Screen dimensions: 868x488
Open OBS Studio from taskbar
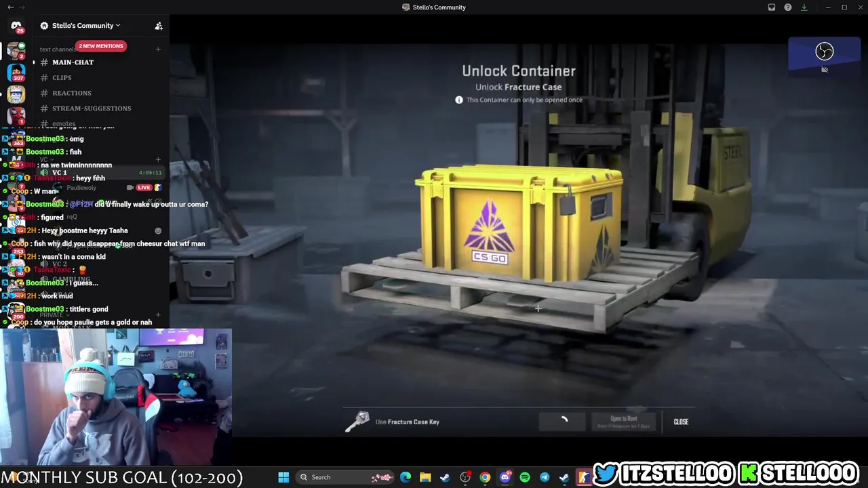[465, 477]
